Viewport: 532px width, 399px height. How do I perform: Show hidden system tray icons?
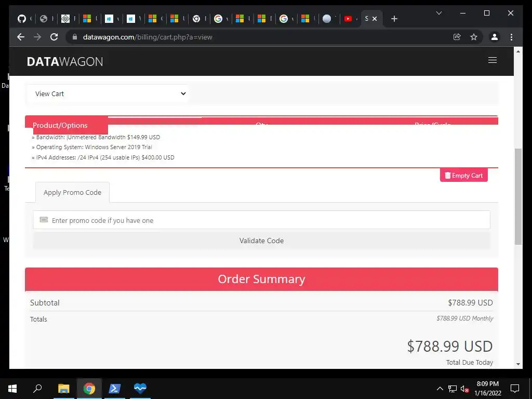(440, 389)
